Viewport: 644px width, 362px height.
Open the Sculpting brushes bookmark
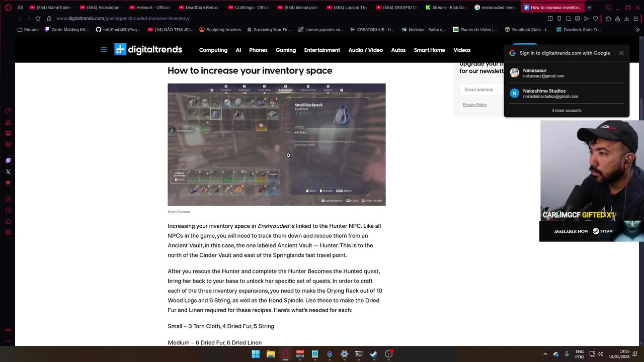[x=219, y=30]
